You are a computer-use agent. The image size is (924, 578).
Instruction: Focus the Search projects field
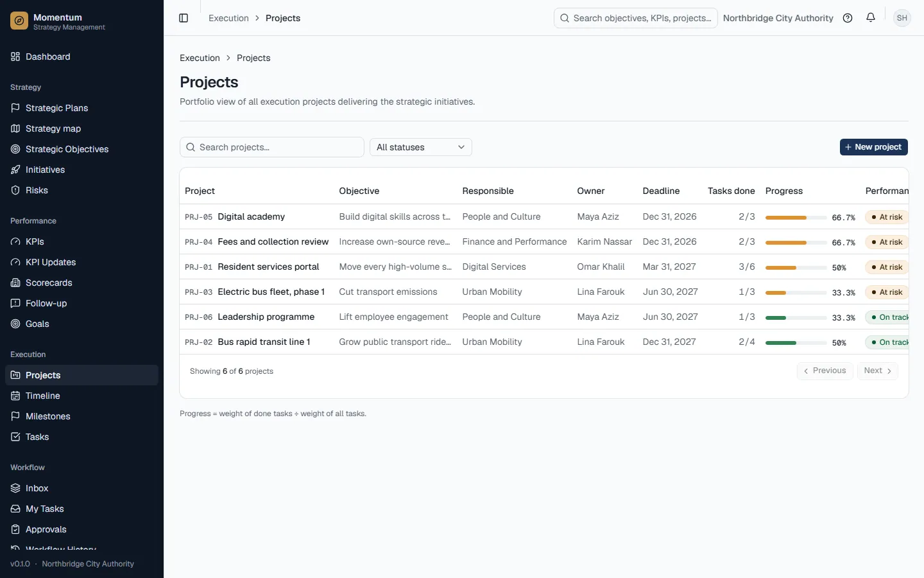coord(272,147)
